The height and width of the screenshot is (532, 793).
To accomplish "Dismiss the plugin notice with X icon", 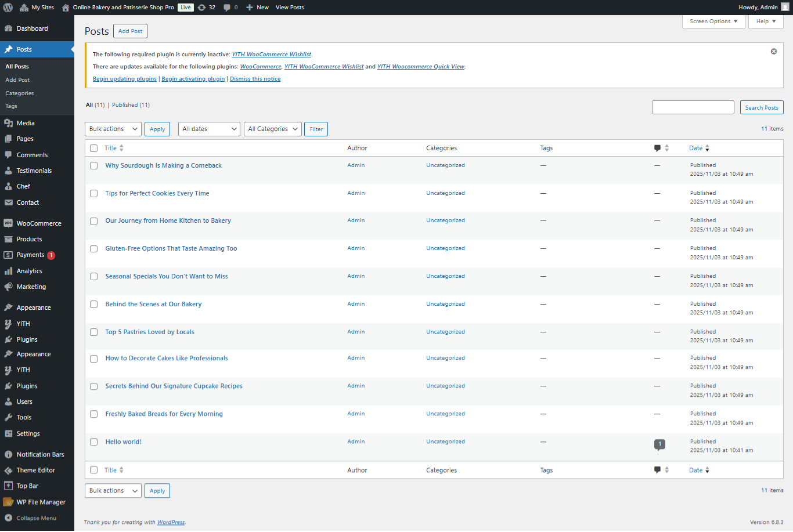I will click(x=773, y=52).
